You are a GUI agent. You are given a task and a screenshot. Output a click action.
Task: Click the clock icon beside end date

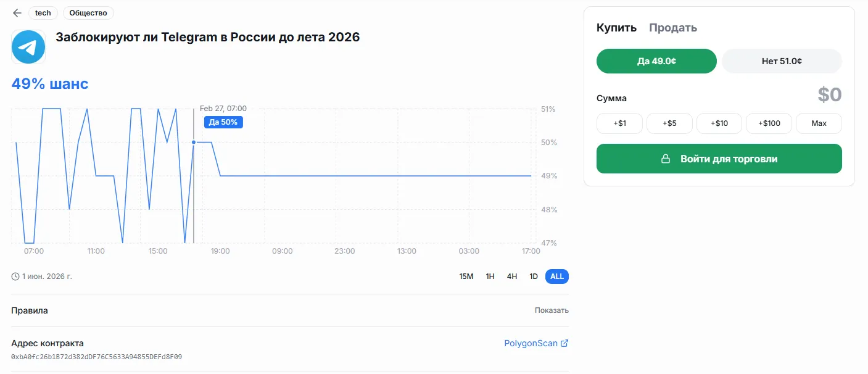tap(15, 276)
